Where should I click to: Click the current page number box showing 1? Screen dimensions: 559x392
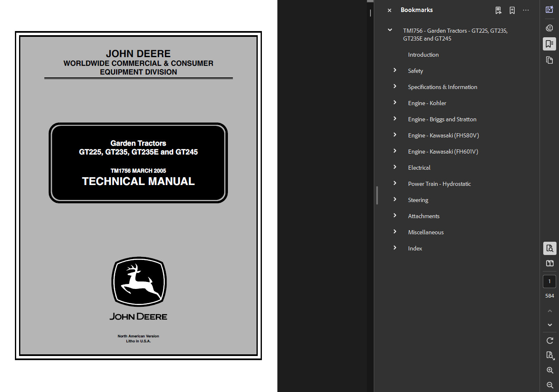click(x=549, y=281)
